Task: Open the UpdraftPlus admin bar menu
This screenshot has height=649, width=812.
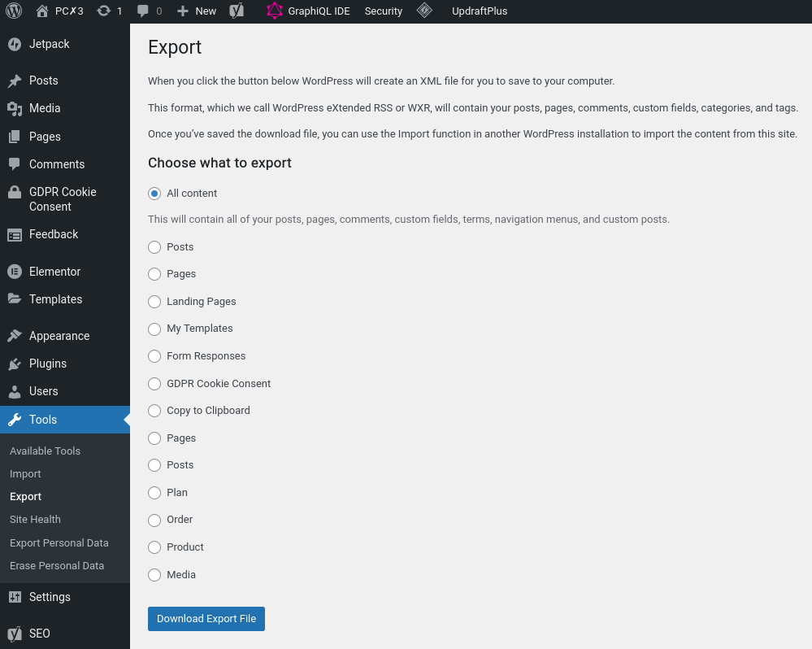Action: 480,11
